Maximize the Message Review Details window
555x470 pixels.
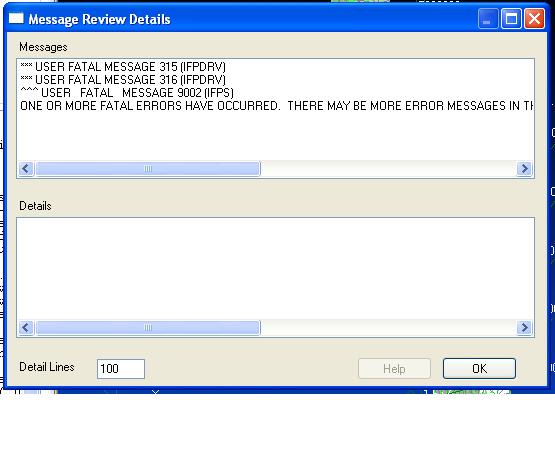pyautogui.click(x=511, y=18)
